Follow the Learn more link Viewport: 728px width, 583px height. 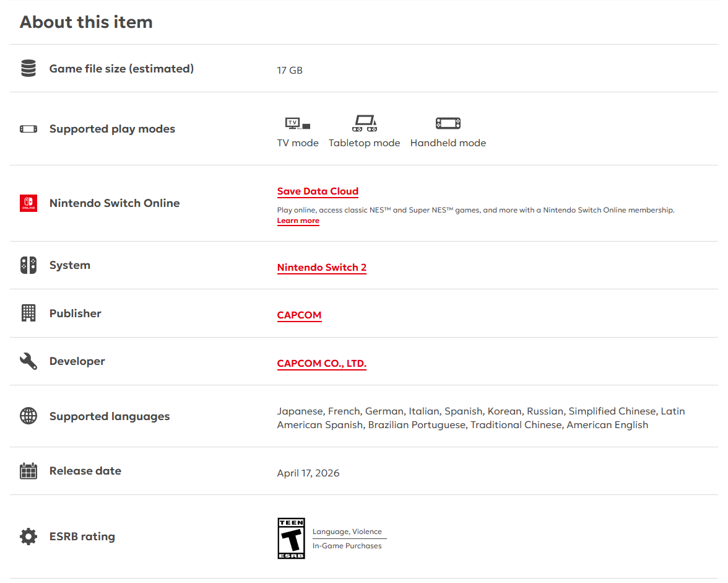[298, 221]
